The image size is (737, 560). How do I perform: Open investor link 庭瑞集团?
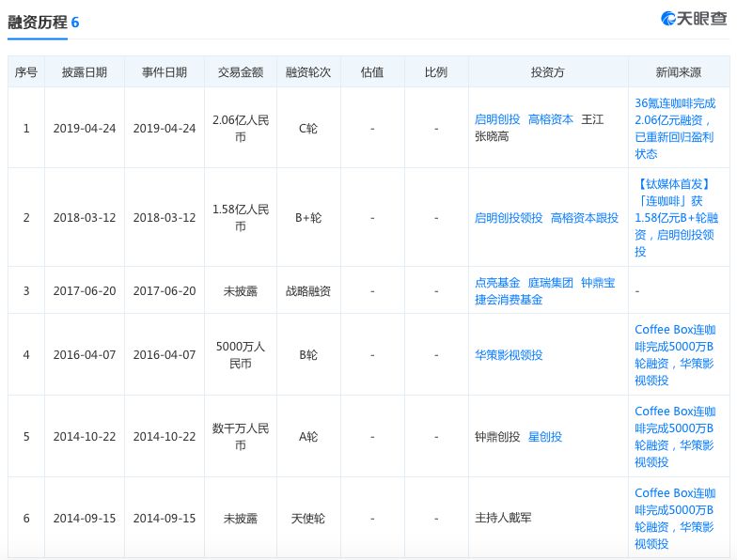pyautogui.click(x=551, y=283)
